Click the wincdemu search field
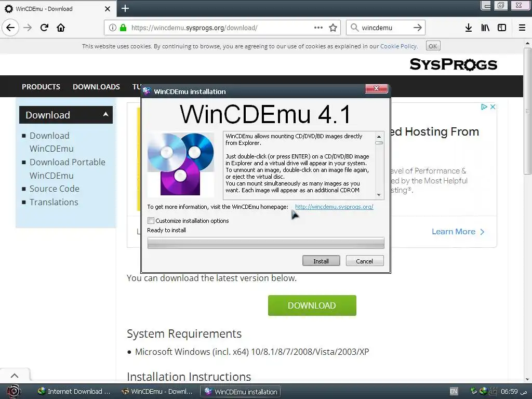Viewport: 532px width, 399px height. (385, 28)
